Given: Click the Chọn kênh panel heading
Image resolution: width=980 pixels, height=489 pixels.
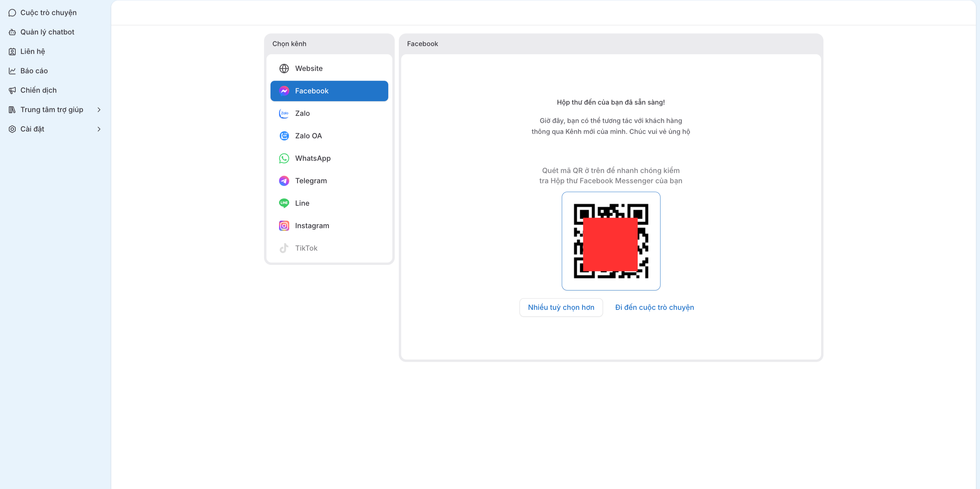Looking at the screenshot, I should tap(289, 44).
